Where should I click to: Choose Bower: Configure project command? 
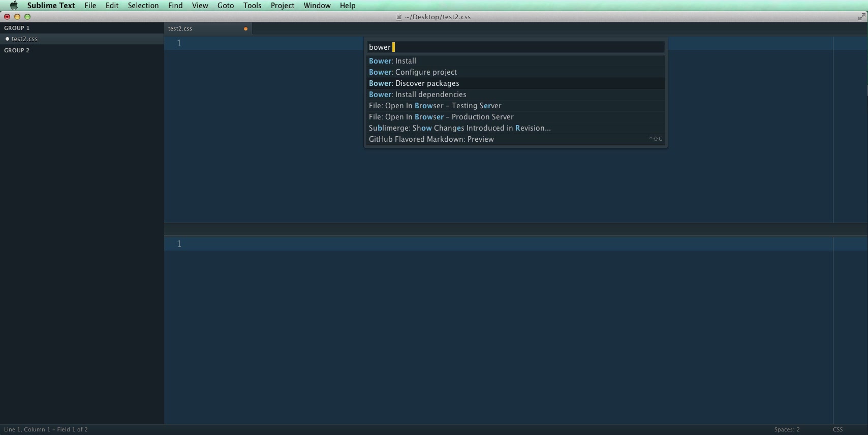point(515,72)
